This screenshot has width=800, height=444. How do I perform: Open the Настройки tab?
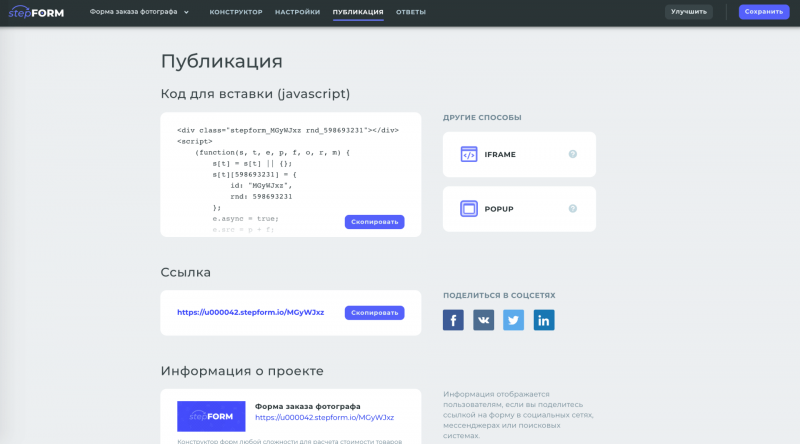point(297,12)
